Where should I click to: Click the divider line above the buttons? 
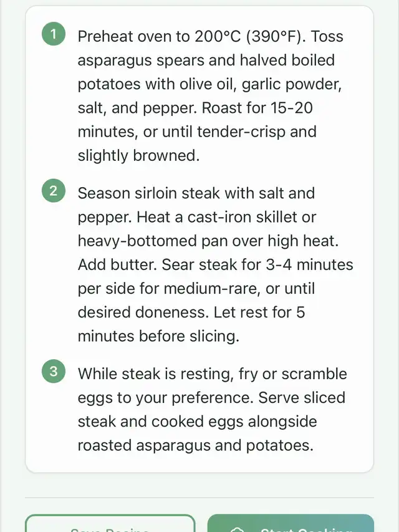[199, 498]
